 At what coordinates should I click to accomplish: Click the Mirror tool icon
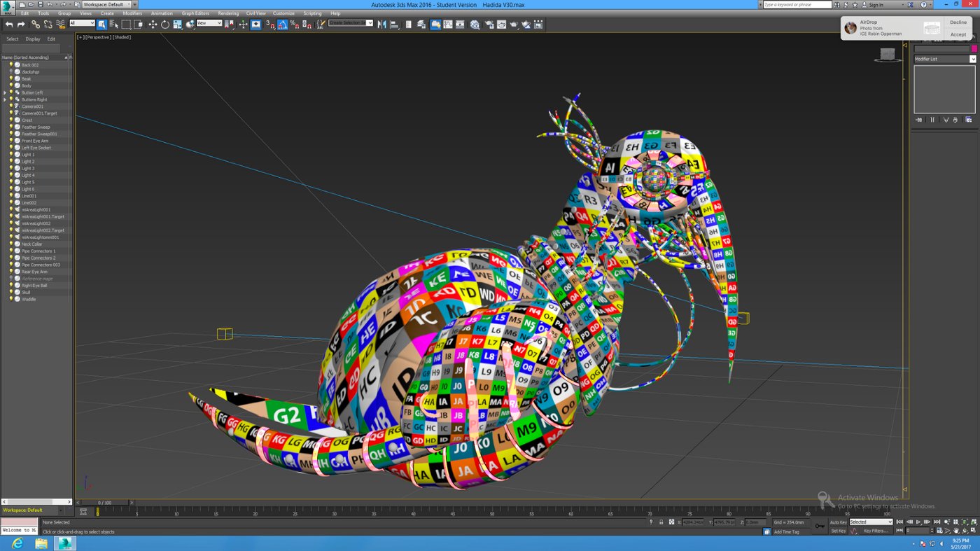381,25
